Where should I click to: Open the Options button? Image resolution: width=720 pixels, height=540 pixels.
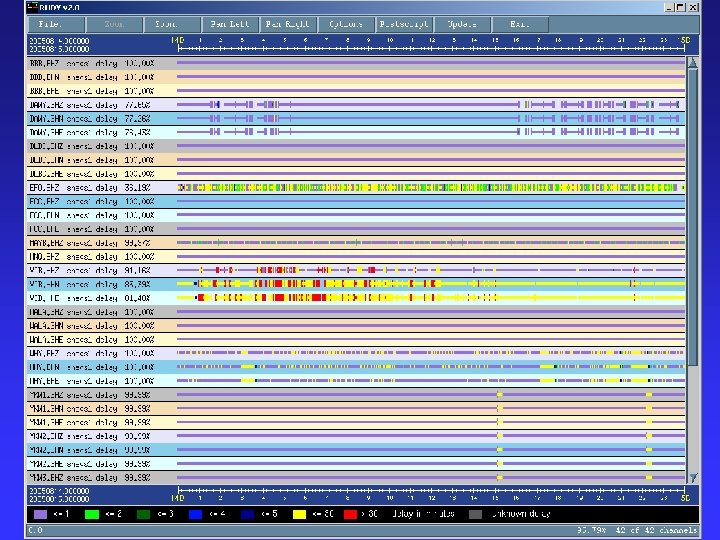coord(346,24)
